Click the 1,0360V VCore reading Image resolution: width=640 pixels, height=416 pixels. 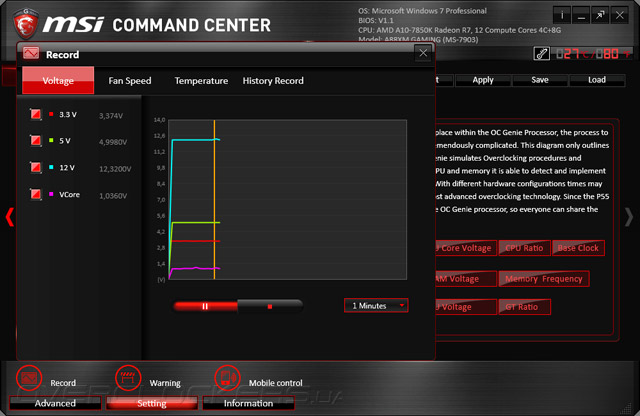(113, 196)
